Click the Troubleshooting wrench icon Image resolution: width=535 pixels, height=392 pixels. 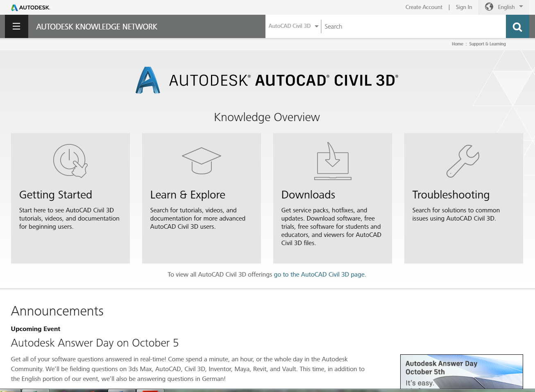pos(463,161)
